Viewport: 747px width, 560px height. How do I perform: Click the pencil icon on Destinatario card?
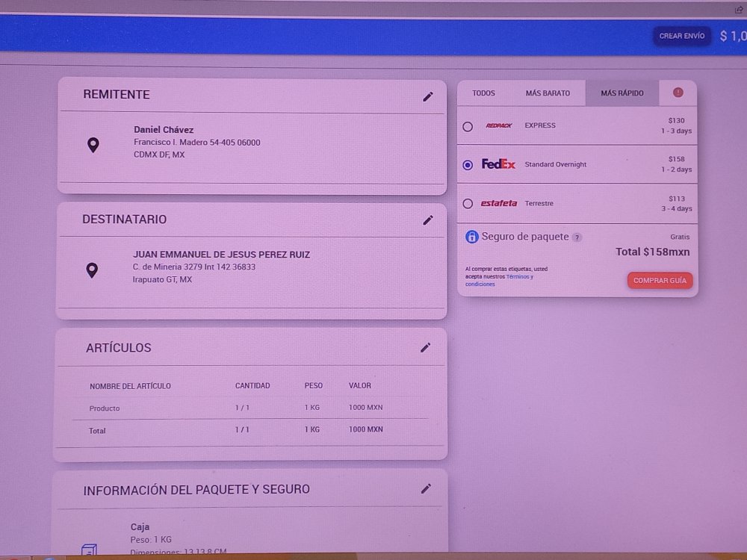click(x=428, y=220)
